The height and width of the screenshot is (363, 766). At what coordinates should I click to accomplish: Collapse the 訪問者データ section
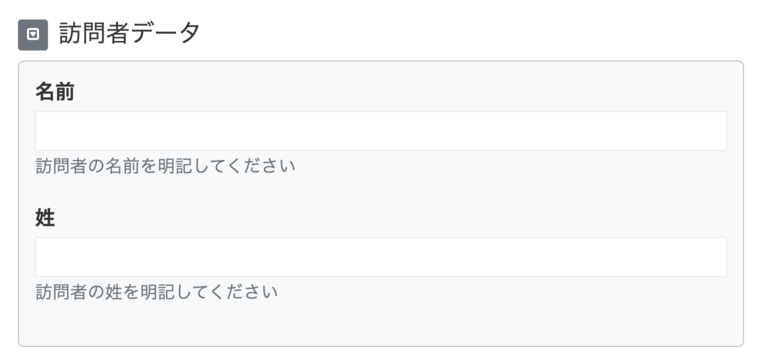pos(33,35)
